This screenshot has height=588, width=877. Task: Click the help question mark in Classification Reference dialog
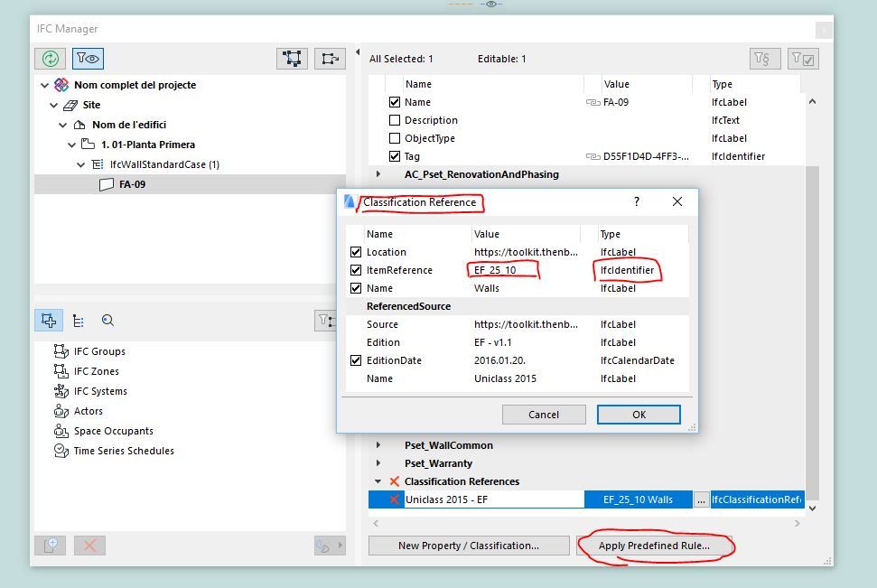pos(637,201)
